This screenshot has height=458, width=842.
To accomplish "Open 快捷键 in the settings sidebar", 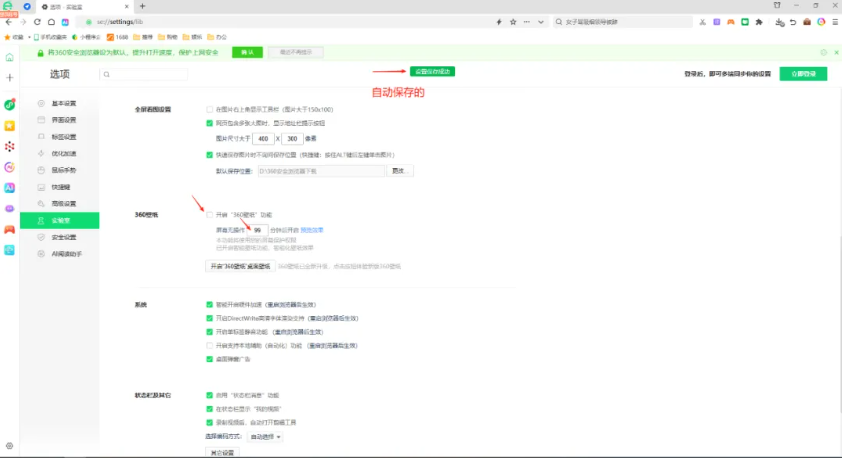I will coord(60,187).
